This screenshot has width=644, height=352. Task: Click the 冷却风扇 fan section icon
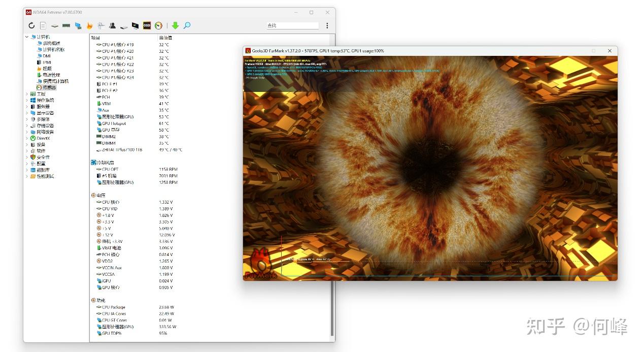point(93,163)
